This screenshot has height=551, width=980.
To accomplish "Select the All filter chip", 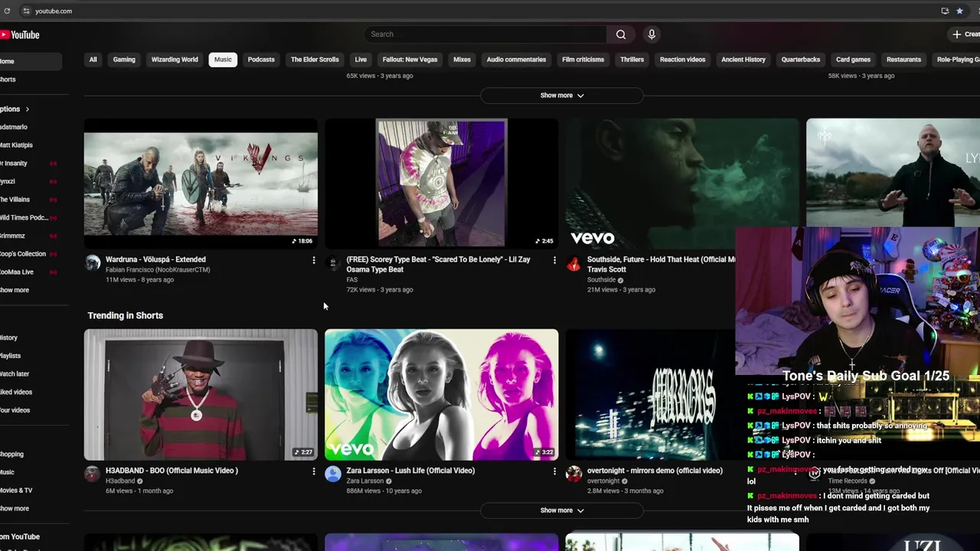I will [93, 60].
